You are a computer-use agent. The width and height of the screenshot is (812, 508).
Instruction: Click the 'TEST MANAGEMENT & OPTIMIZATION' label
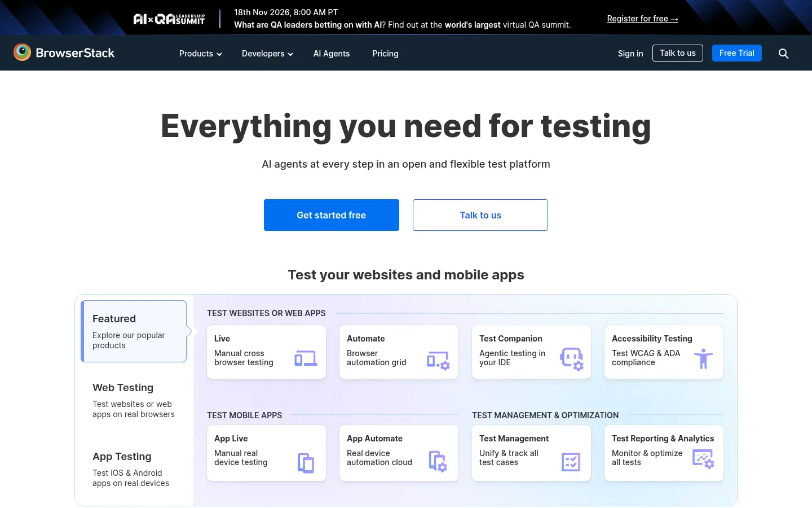pos(545,415)
